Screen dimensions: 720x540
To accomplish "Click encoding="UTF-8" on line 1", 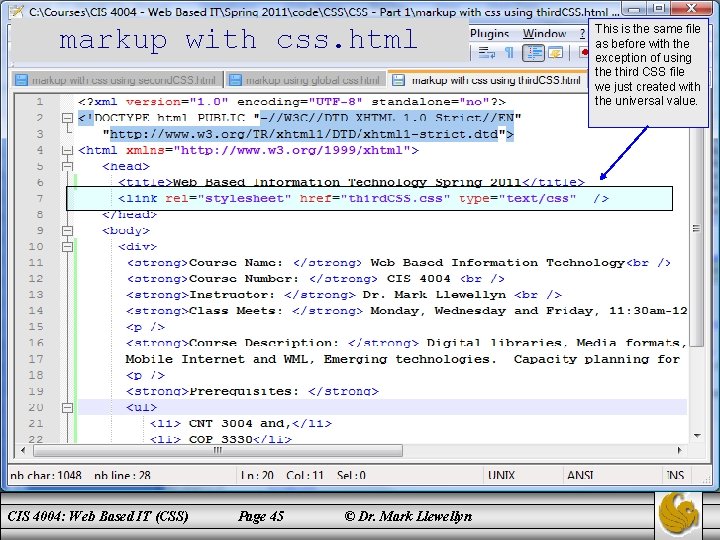I will (x=299, y=101).
